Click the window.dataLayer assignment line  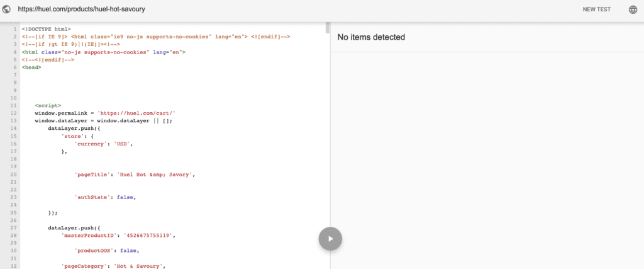[104, 120]
